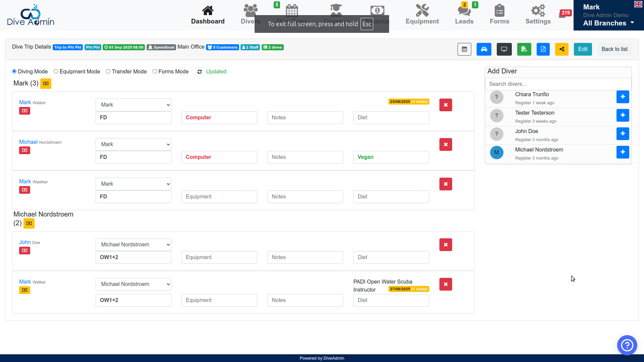Click the calendar icon button
Viewport: 644px width, 362px height.
(x=464, y=49)
